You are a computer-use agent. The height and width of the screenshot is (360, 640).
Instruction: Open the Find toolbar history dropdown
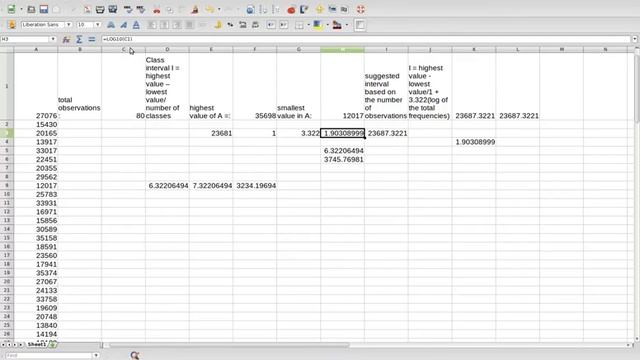pyautogui.click(x=96, y=356)
